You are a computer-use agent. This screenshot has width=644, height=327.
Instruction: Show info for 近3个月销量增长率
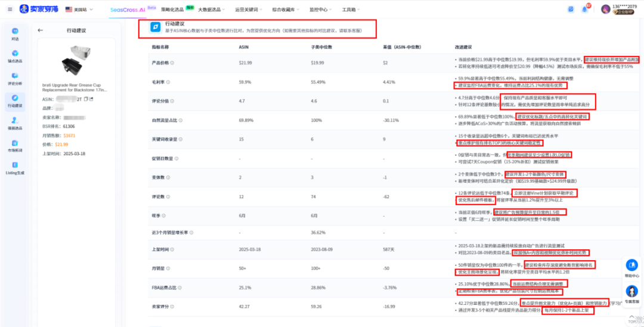(191, 233)
